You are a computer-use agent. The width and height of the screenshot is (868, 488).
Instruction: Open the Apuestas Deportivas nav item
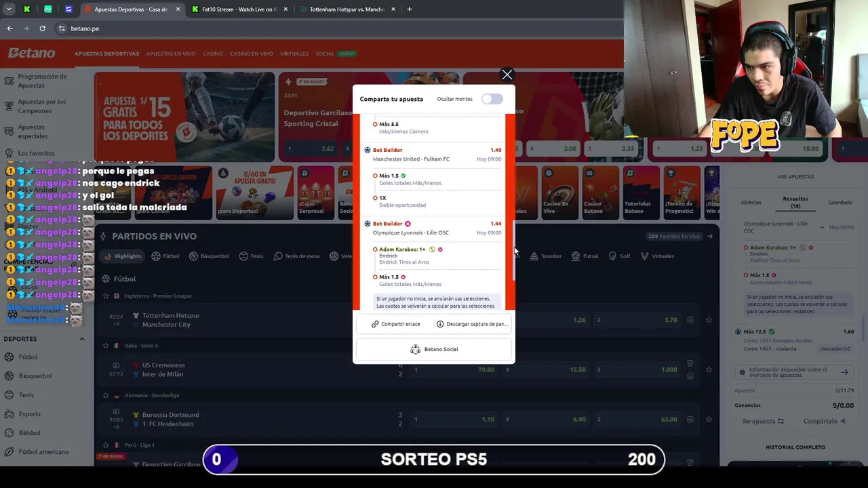coord(106,54)
